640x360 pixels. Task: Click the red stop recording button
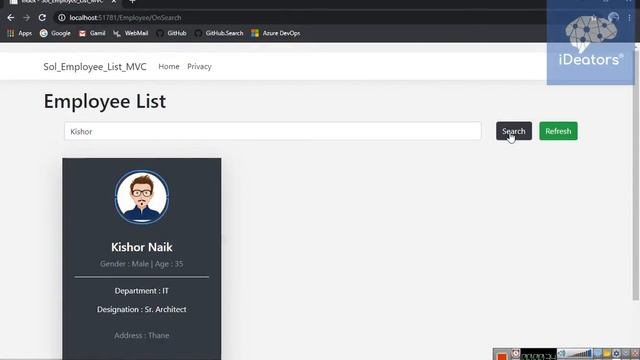[502, 356]
